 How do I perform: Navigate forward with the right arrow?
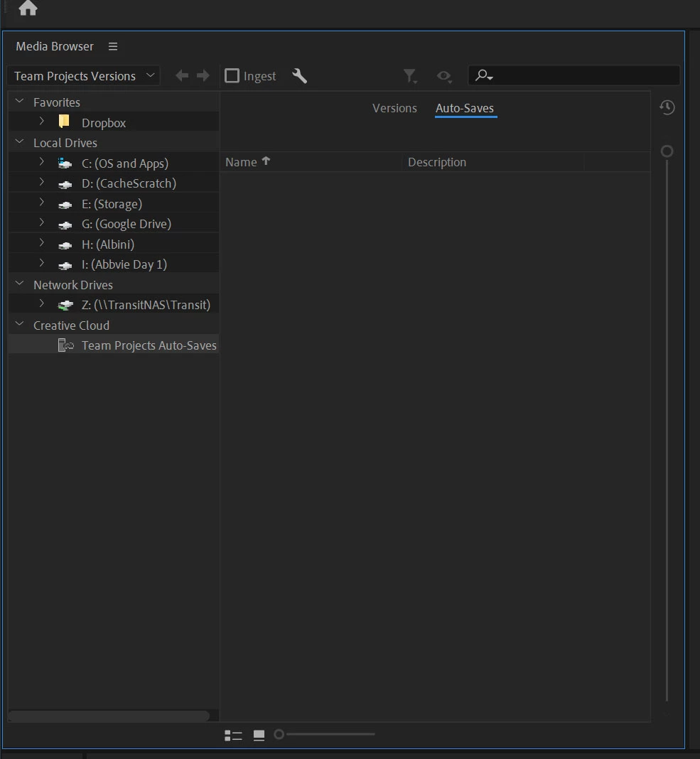[203, 75]
